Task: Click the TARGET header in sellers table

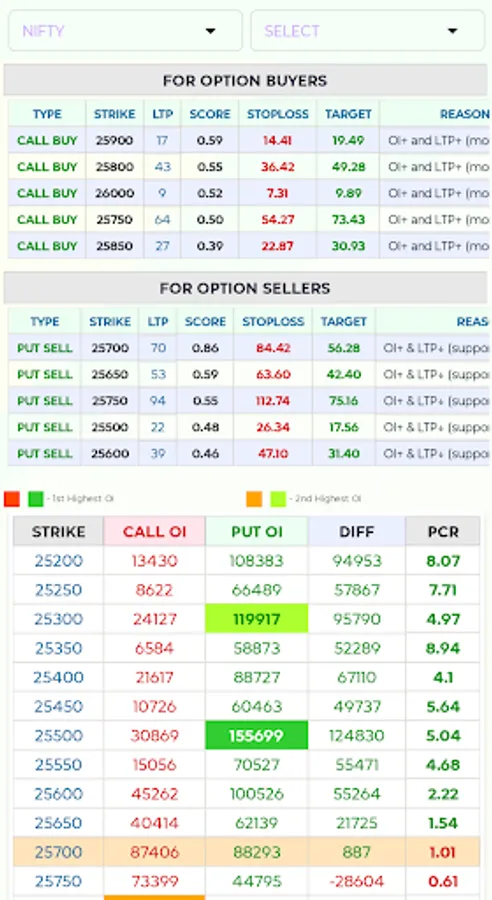Action: [344, 321]
